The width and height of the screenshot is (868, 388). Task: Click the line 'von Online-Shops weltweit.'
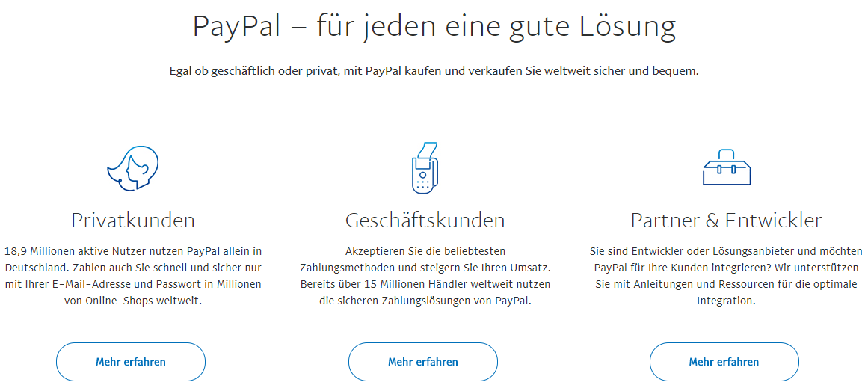(133, 301)
